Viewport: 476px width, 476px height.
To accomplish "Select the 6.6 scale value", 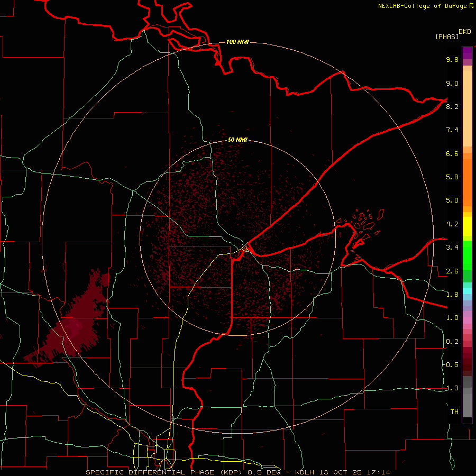I will (x=452, y=153).
